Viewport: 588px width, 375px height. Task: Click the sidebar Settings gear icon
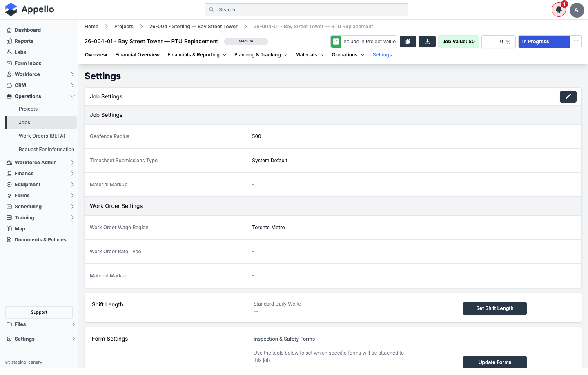coord(9,339)
